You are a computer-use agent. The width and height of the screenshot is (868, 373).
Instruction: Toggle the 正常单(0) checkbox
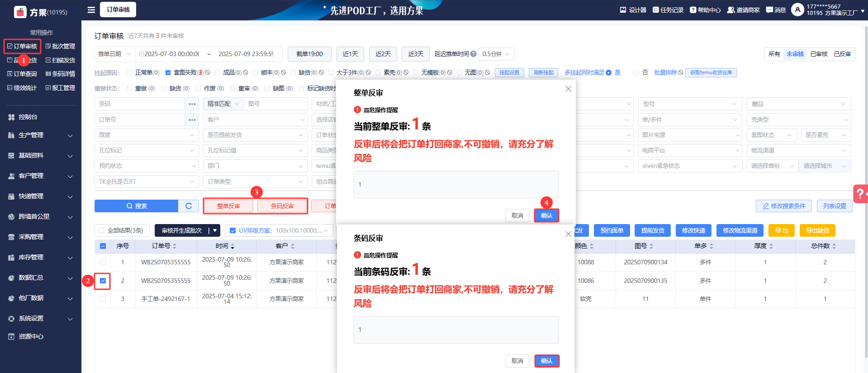click(x=130, y=72)
